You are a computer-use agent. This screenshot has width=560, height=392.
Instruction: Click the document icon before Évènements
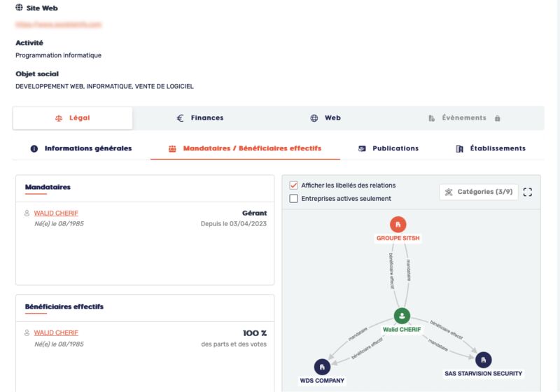[431, 118]
